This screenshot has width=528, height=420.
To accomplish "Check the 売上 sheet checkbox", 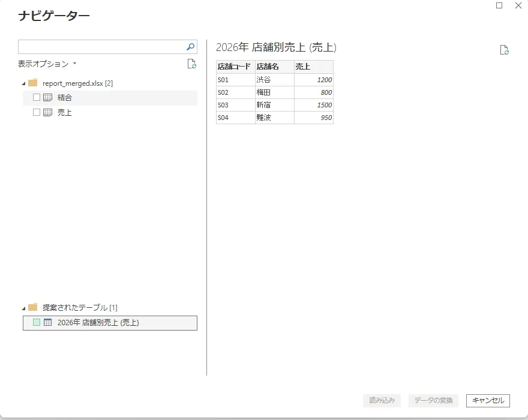I will tap(37, 112).
